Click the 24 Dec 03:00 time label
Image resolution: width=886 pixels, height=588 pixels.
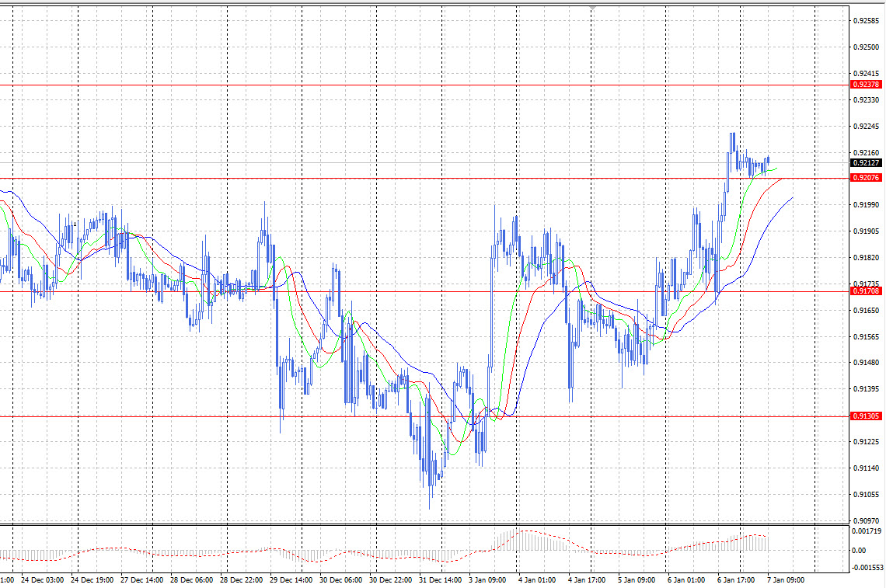coord(43,580)
